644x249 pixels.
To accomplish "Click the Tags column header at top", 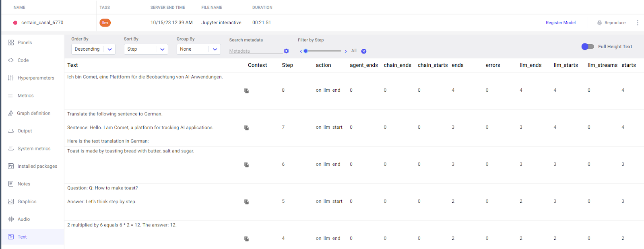I will [105, 7].
